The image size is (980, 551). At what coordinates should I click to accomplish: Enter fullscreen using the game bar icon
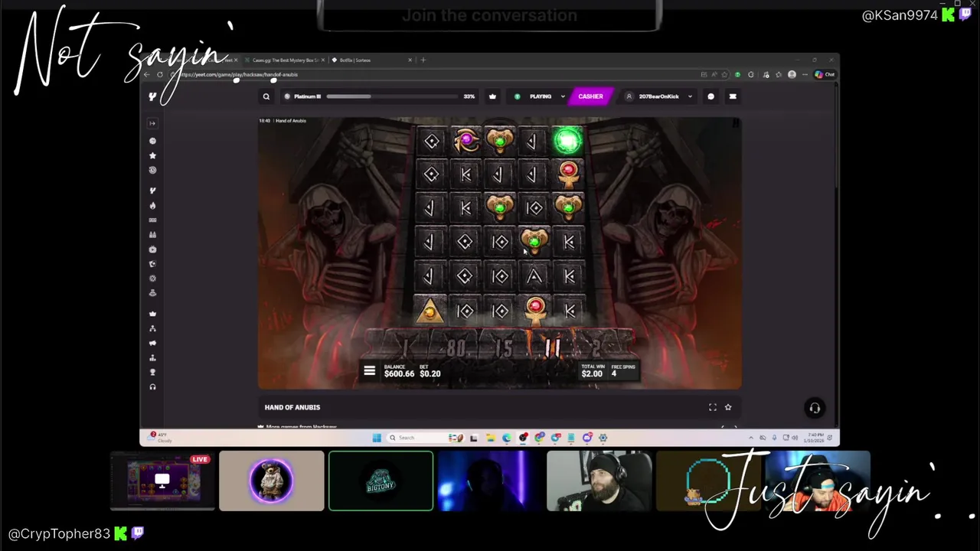713,407
